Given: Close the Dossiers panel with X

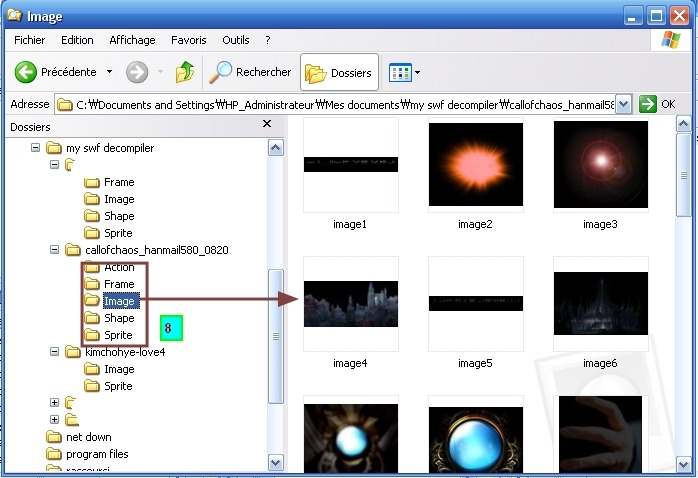Looking at the screenshot, I should (x=266, y=125).
